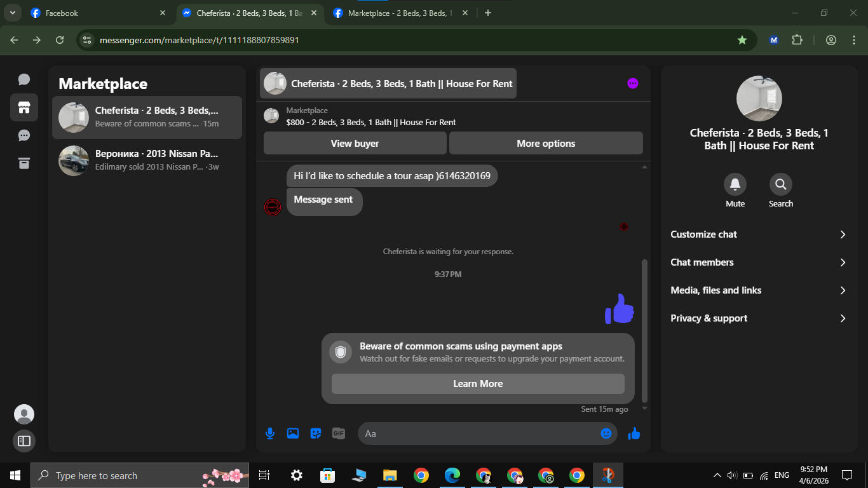Close the Facebook browser tab
Screen dimensions: 868x488
click(163, 13)
